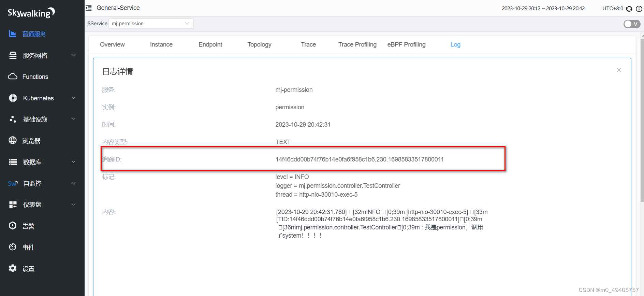Click the Skywalking logo
The width and height of the screenshot is (644, 296).
click(x=31, y=13)
